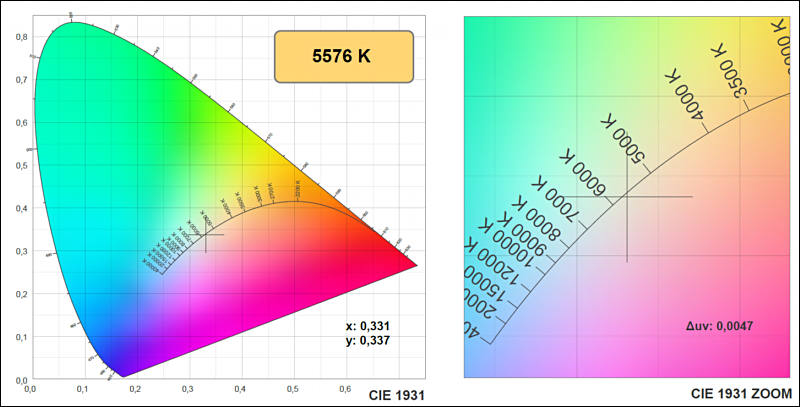The height and width of the screenshot is (407, 800).
Task: Click the 4000 K label on the Planckian curve
Action: point(686,96)
